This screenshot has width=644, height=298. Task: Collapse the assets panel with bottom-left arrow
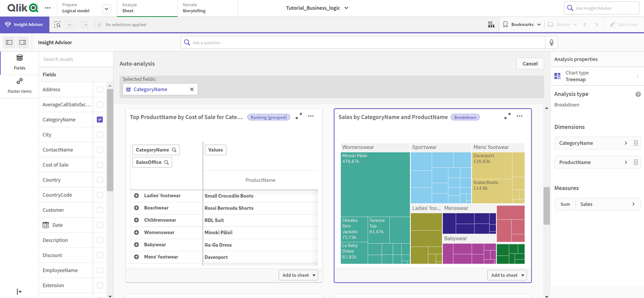(19, 291)
